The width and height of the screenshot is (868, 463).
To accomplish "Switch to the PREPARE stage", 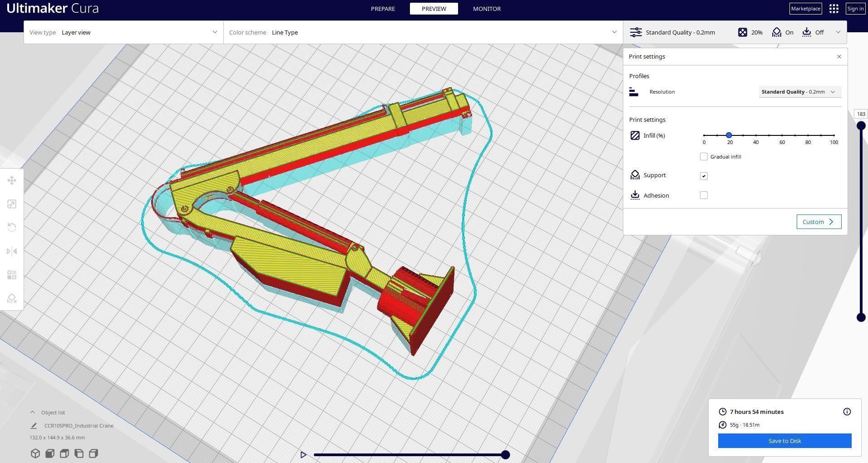I will 383,9.
